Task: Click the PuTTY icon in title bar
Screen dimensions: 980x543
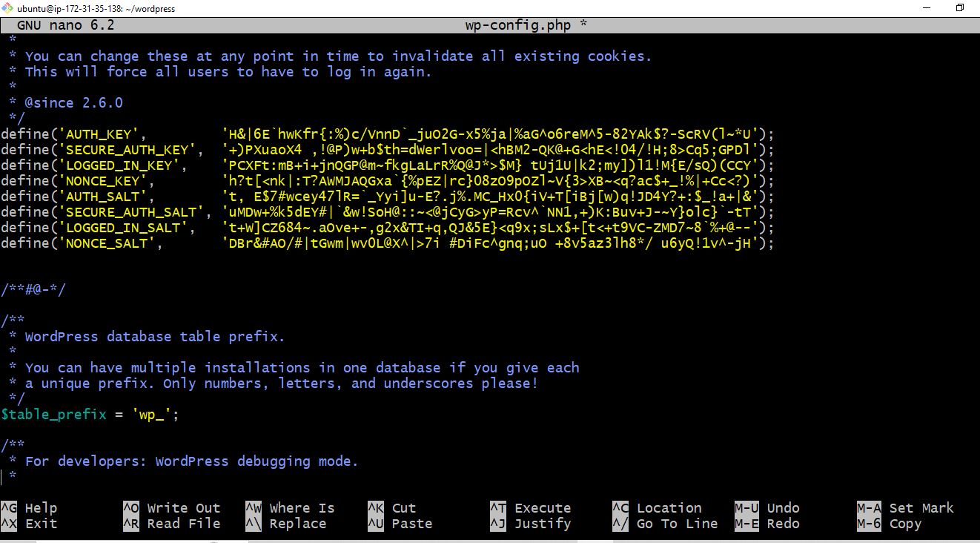Action: click(7, 8)
